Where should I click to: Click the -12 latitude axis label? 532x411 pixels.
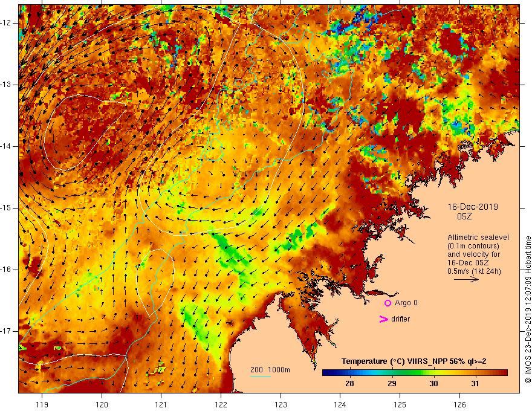click(x=7, y=23)
